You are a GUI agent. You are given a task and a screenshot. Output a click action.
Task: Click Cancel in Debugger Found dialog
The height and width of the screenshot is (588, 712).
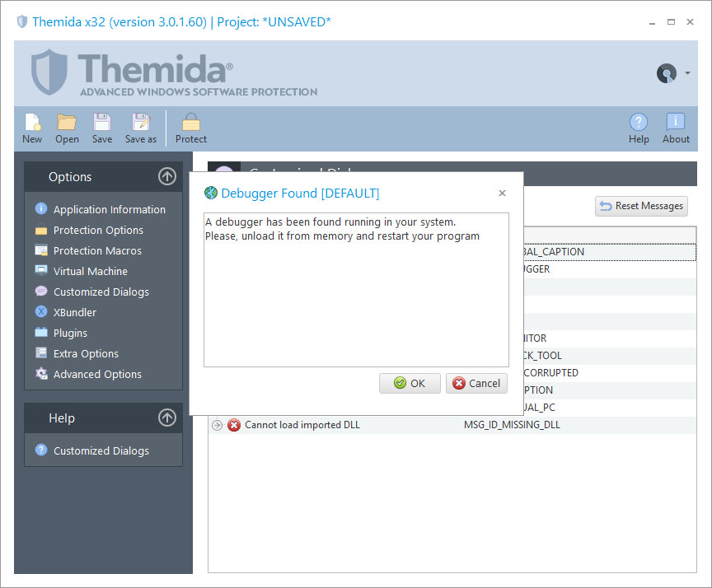[476, 384]
